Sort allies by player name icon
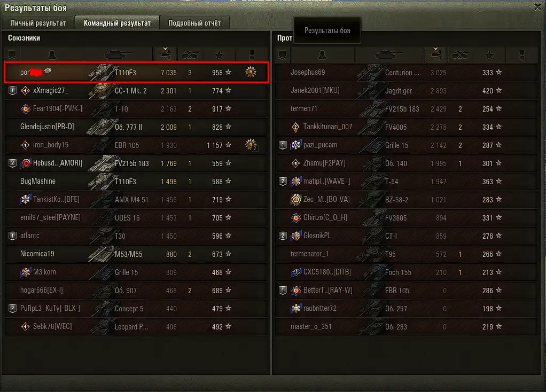The image size is (546, 392). [52, 54]
